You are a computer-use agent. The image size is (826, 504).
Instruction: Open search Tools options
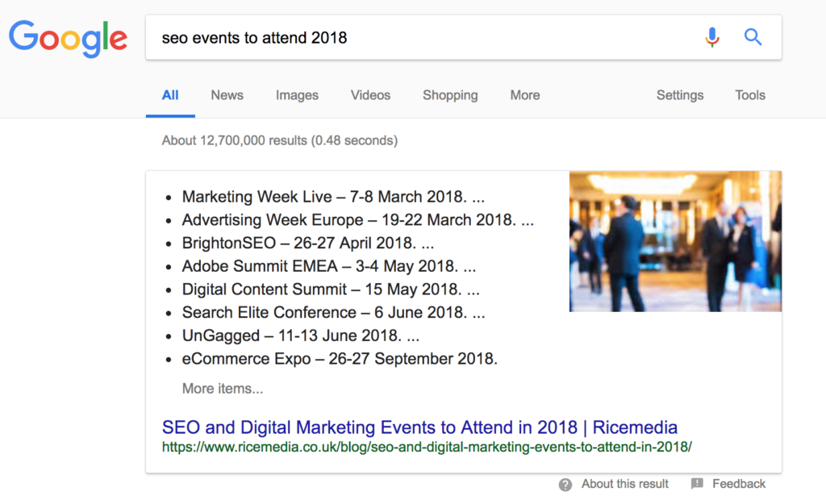(750, 95)
